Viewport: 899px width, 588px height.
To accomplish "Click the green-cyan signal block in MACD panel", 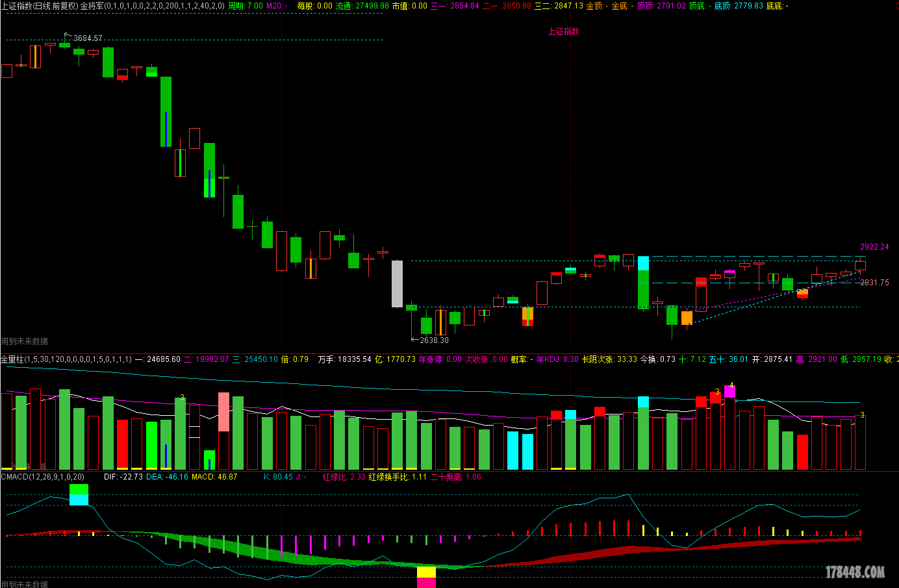I will point(79,494).
